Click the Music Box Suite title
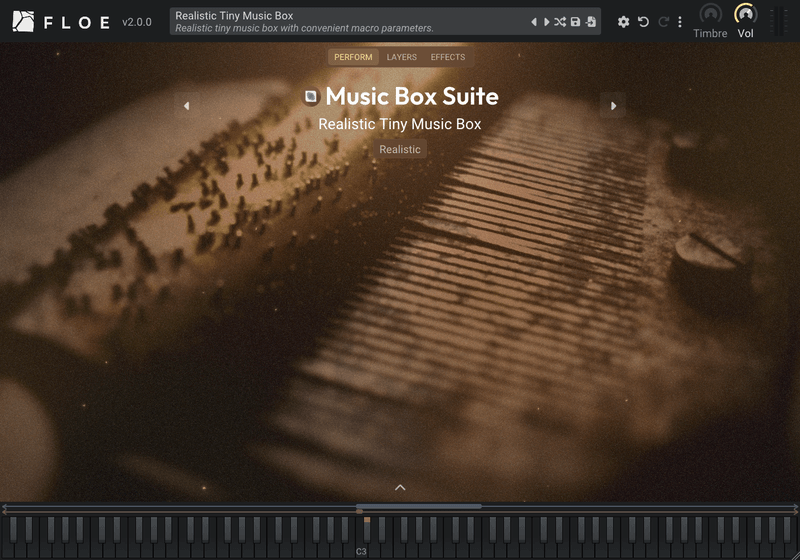 tap(412, 96)
